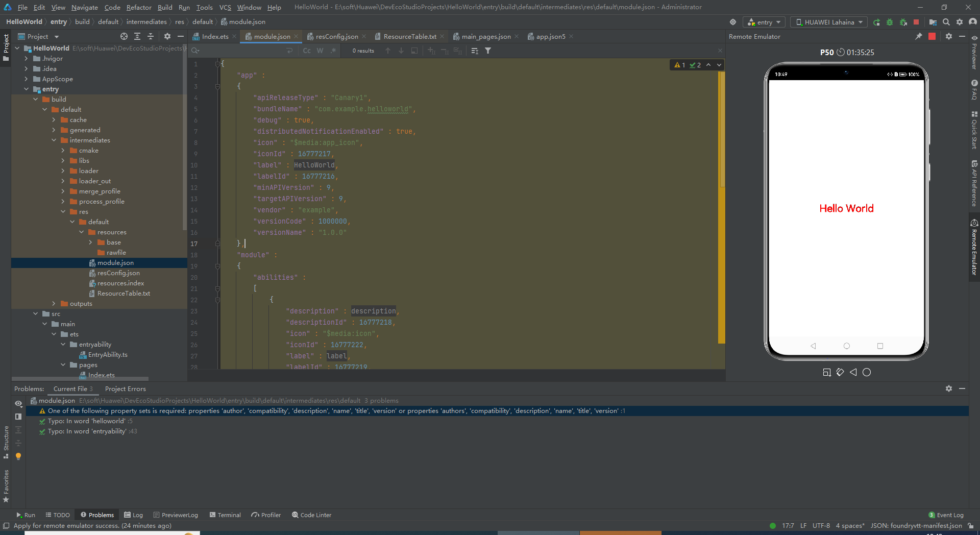Open the entry run configuration dropdown
This screenshot has width=980, height=535.
click(x=765, y=22)
